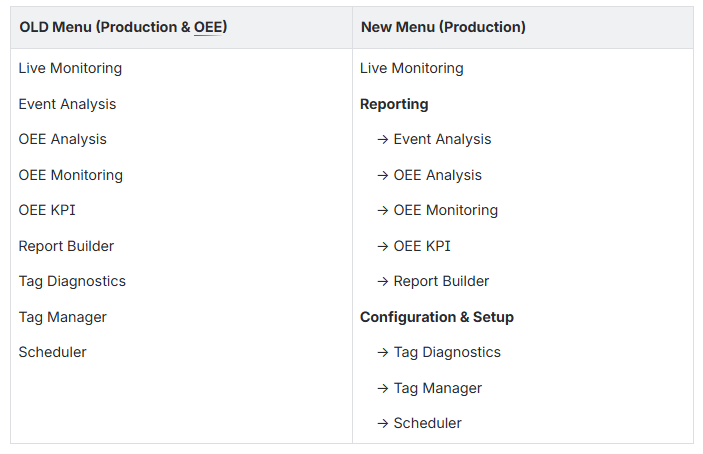Click Live Monitoring in the New Menu column
Viewport: 703px width, 454px height.
(412, 69)
